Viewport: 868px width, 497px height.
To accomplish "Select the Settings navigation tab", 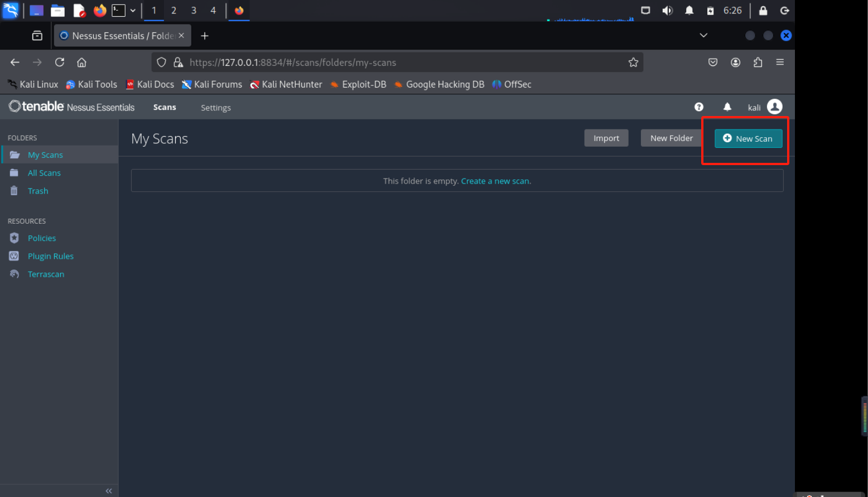I will coord(216,108).
